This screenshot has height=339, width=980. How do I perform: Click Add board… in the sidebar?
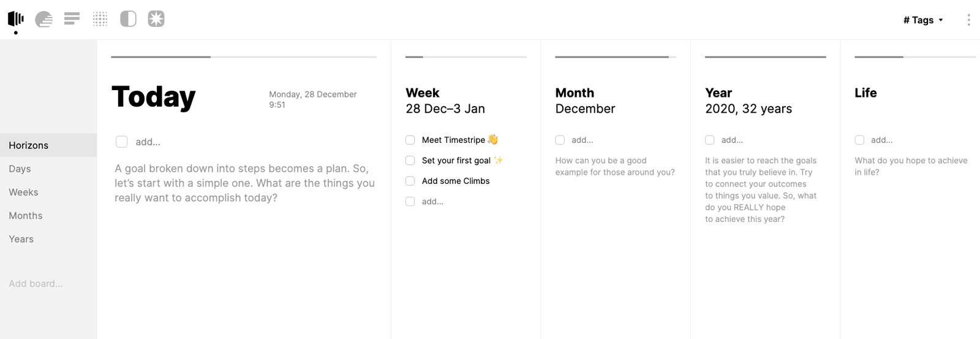pos(36,284)
